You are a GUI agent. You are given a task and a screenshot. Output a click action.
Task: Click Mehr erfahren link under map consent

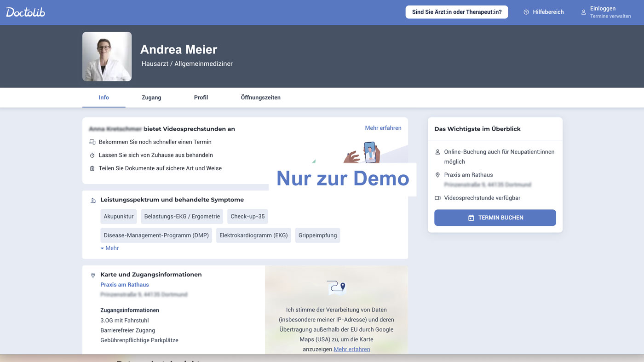pos(352,349)
